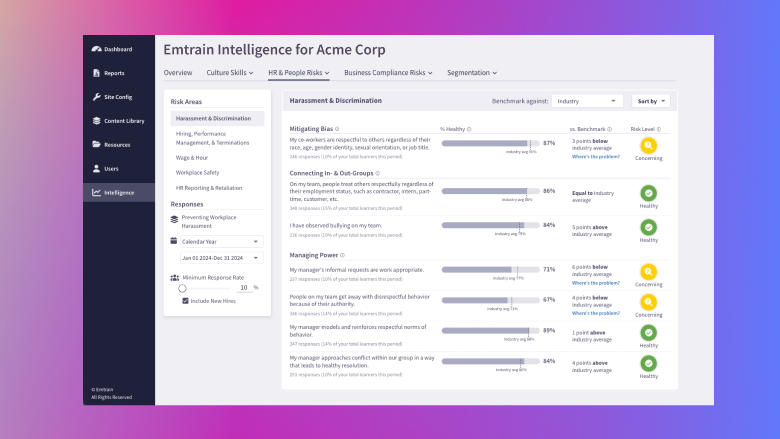Screen dimensions: 780x439
Task: Click Where's the problem? for informal requests row
Action: 595,283
